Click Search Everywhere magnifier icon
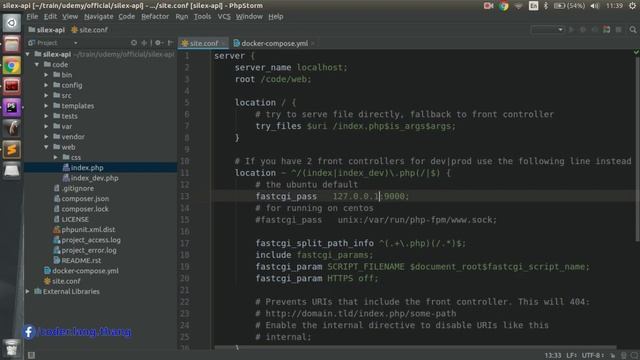The height and width of the screenshot is (360, 640). pyautogui.click(x=633, y=30)
